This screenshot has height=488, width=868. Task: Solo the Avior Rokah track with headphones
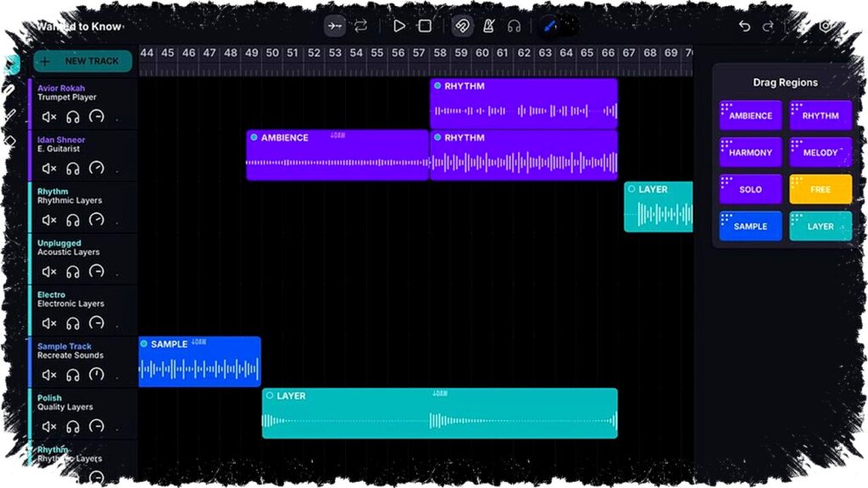click(73, 117)
